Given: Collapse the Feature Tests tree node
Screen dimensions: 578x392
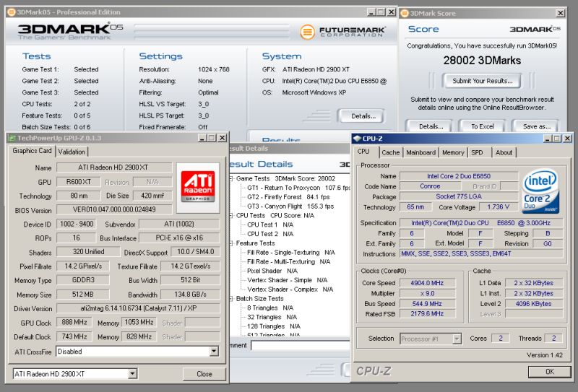Looking at the screenshot, I should (x=231, y=243).
